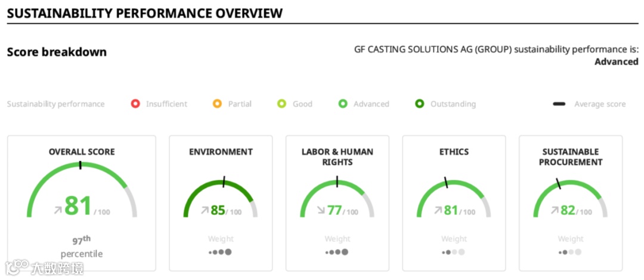This screenshot has width=644, height=280.
Task: Click the Sustainable Procurement score value 82
Action: (568, 210)
